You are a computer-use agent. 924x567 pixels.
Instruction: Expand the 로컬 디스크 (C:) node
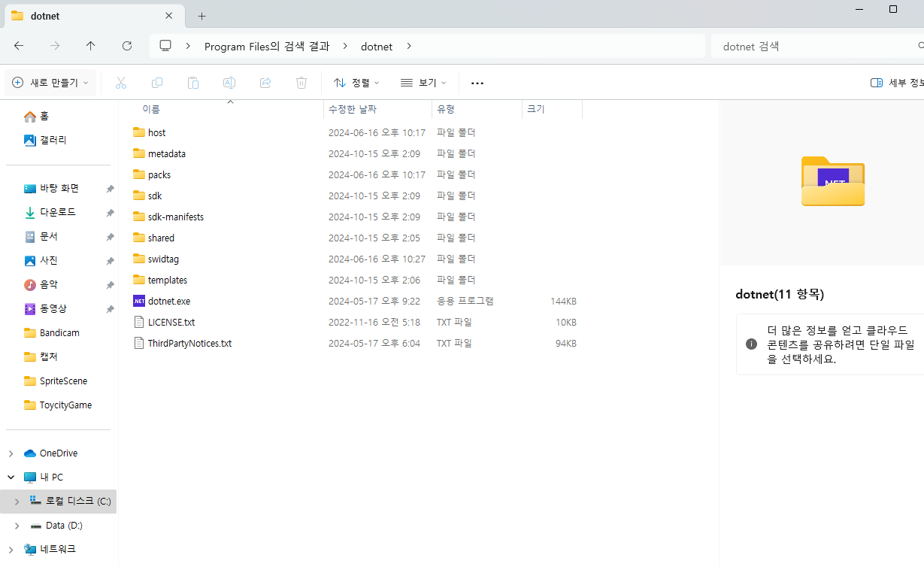[x=17, y=501]
